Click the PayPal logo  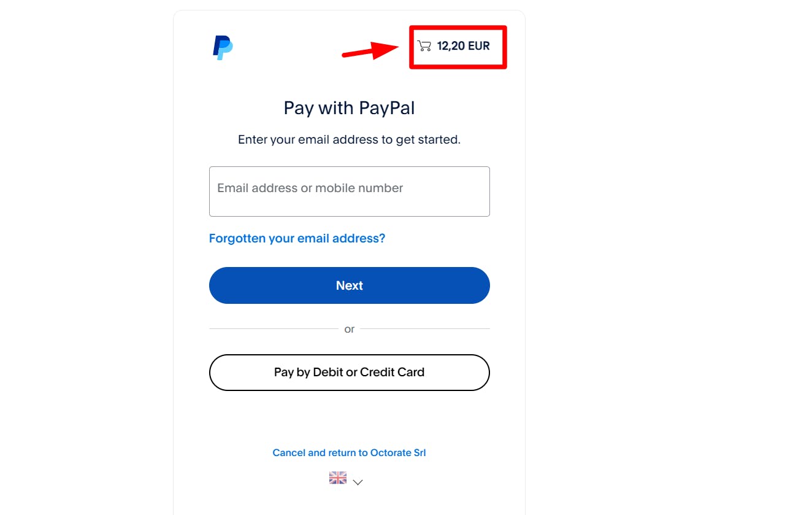223,47
